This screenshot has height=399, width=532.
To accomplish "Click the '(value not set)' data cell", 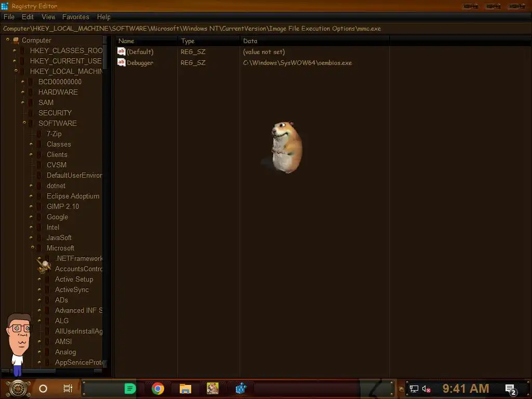I will (x=264, y=52).
